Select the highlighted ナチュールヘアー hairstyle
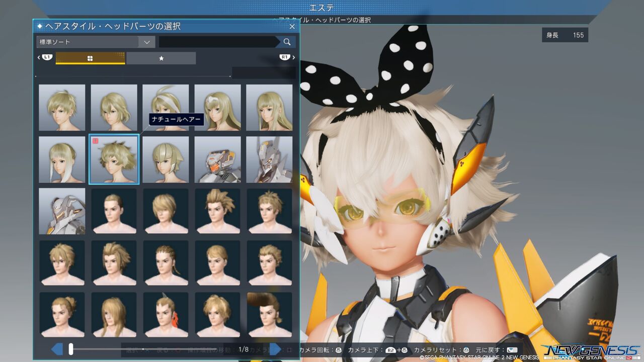644x362 pixels. pos(114,159)
